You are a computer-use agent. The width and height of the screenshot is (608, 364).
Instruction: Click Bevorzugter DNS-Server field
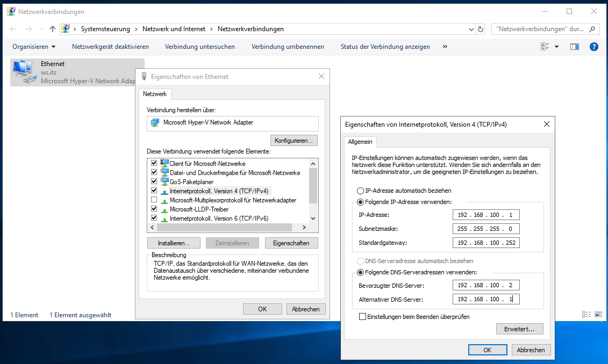[x=486, y=286]
